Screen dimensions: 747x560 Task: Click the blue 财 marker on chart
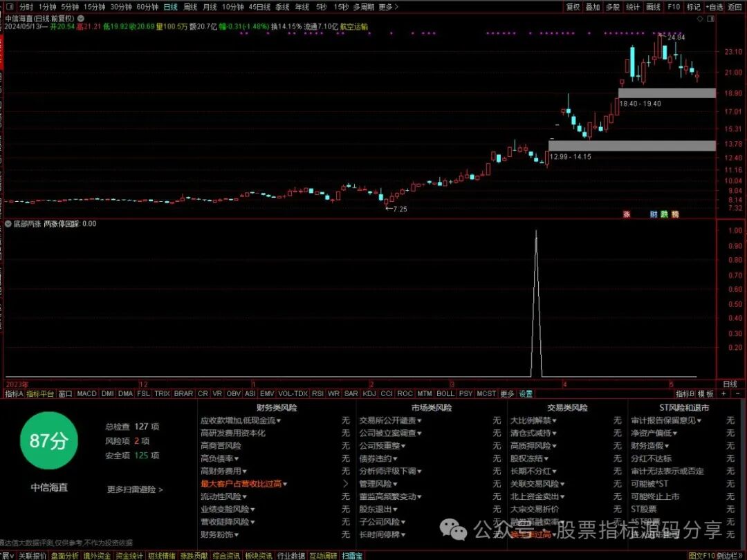654,214
